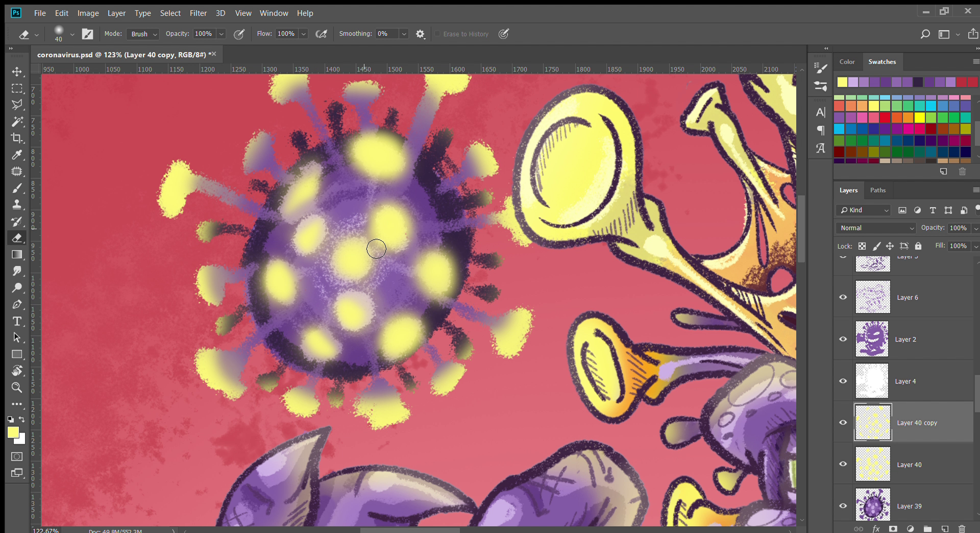Open the layer blend mode Normal dropdown
Screen dimensions: 980x533
(x=876, y=228)
